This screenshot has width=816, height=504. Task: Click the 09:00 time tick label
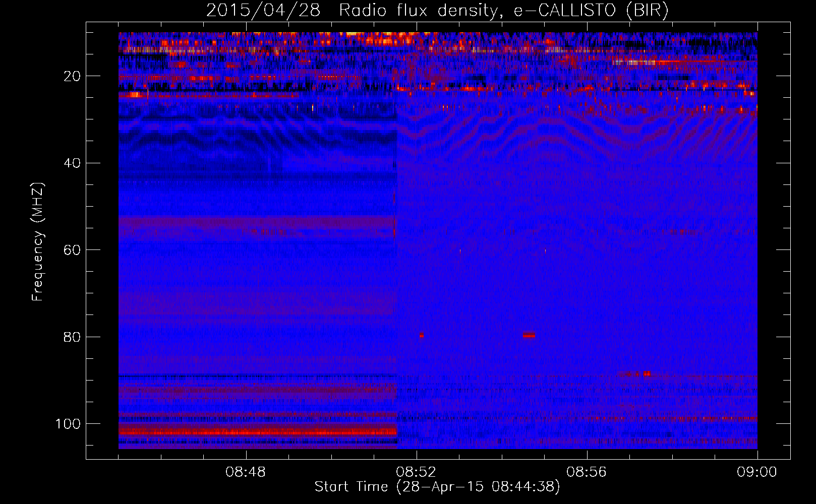tap(757, 472)
